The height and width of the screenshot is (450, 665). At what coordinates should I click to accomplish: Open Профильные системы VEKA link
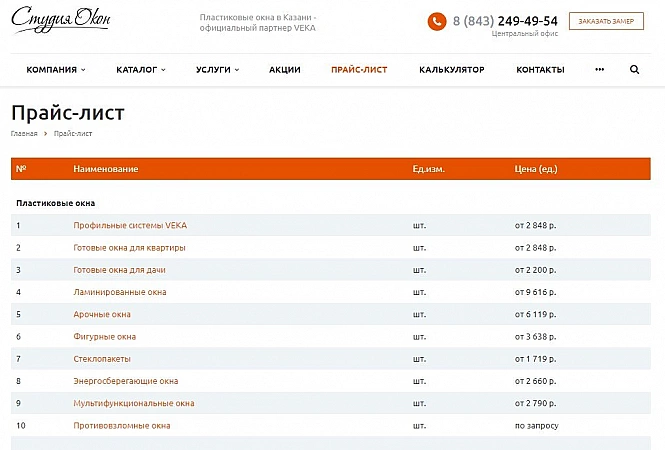click(130, 225)
